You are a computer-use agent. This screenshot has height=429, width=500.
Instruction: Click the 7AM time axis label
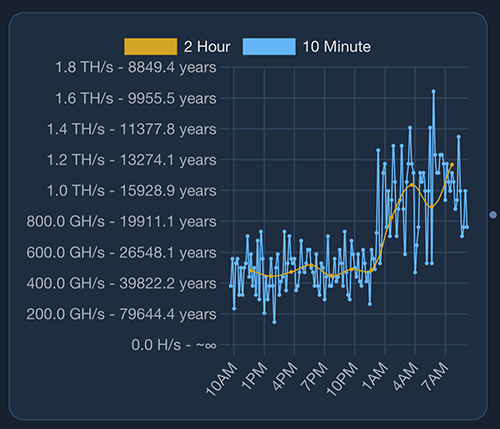(435, 376)
